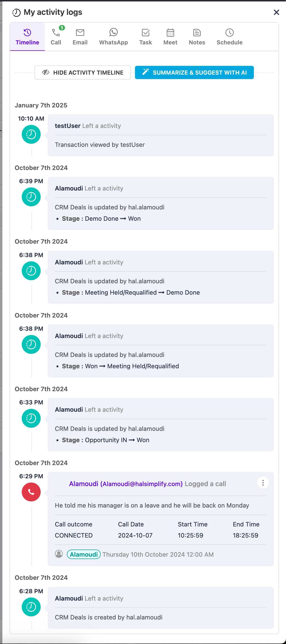Switch to the Email tab
This screenshot has width=286, height=644.
[80, 37]
